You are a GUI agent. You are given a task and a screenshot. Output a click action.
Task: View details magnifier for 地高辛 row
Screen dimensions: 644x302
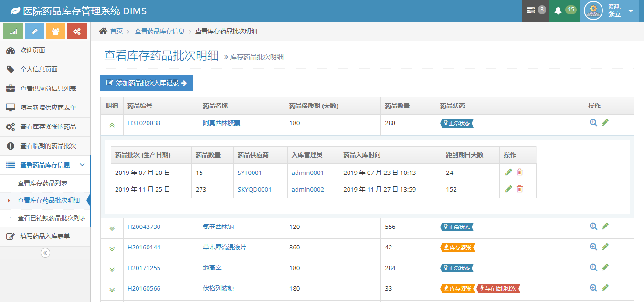(593, 267)
